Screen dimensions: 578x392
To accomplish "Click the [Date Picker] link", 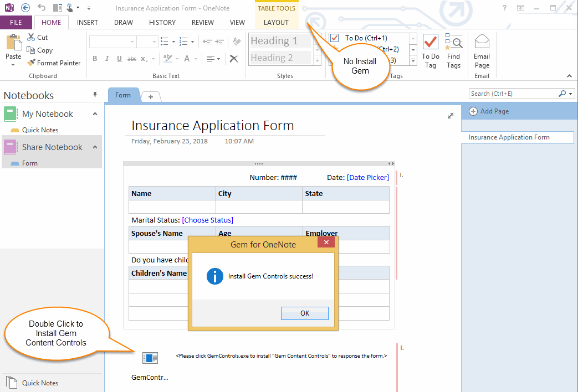I will coord(368,177).
